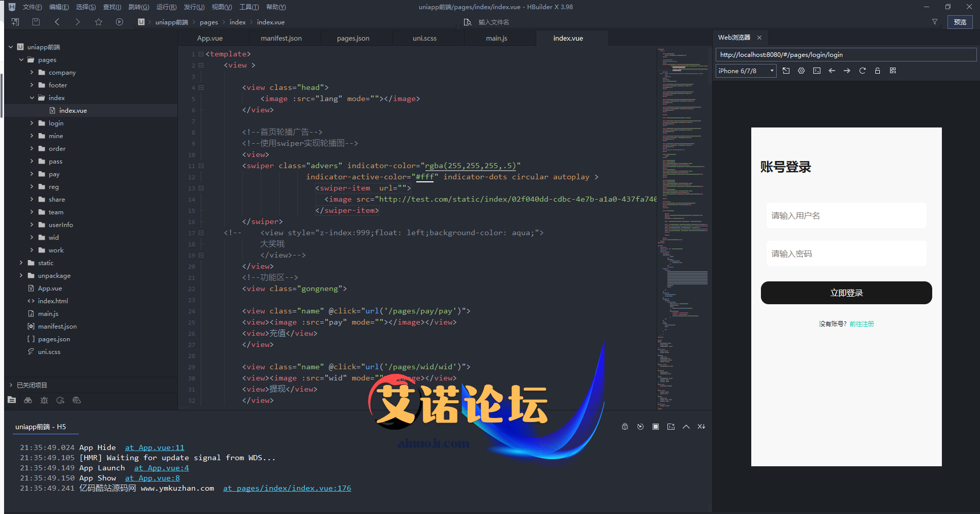This screenshot has width=980, height=514.
Task: Click the filter funnel icon near the Preview button
Action: click(x=934, y=22)
